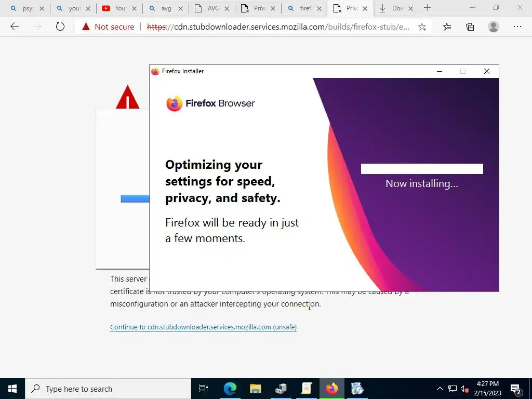The height and width of the screenshot is (399, 532).
Task: Open the network status tray icon
Action: (x=453, y=389)
